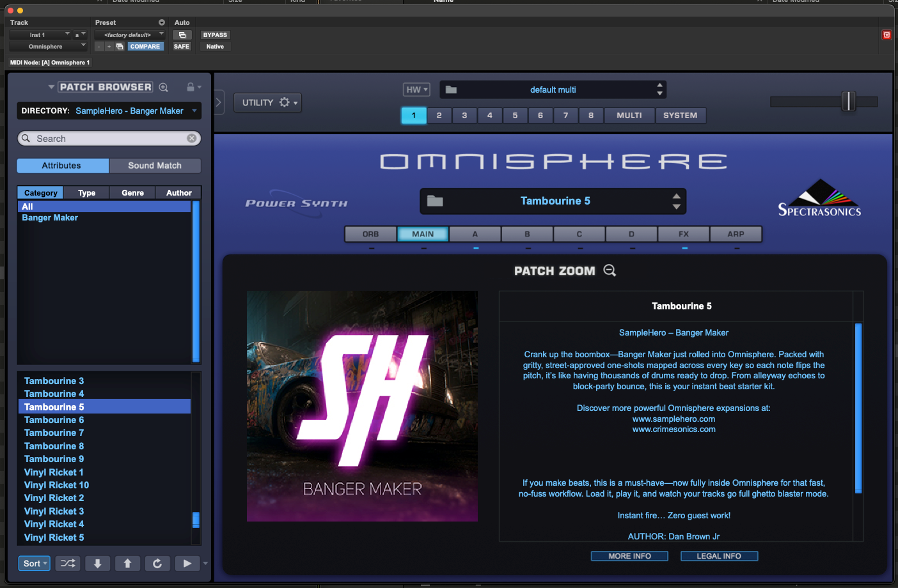898x588 pixels.
Task: Select part 2 button
Action: tap(439, 116)
